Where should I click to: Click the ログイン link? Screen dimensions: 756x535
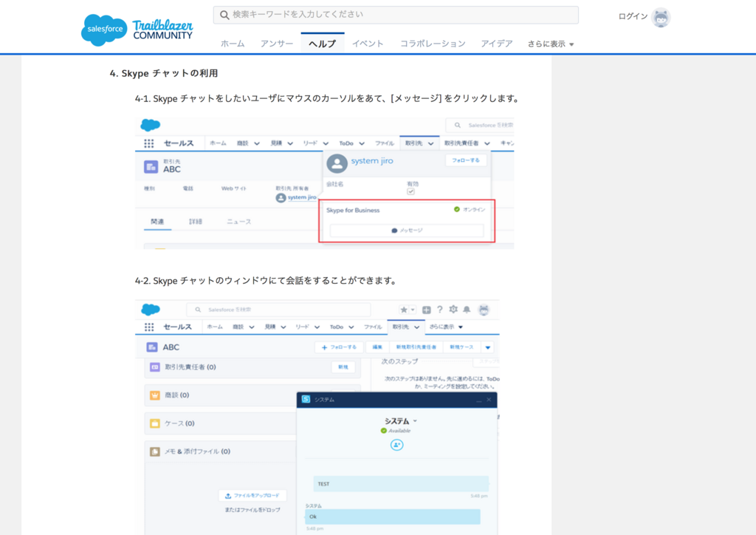click(x=633, y=16)
